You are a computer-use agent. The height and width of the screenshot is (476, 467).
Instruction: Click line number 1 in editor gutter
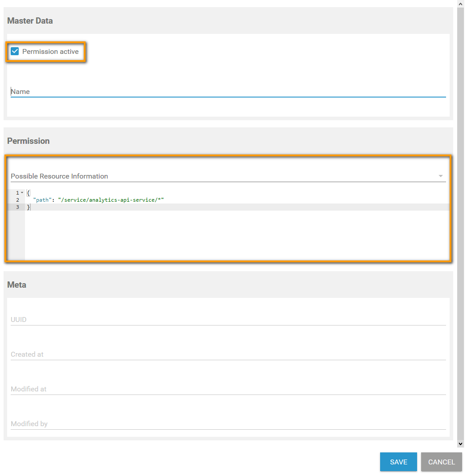pos(17,193)
